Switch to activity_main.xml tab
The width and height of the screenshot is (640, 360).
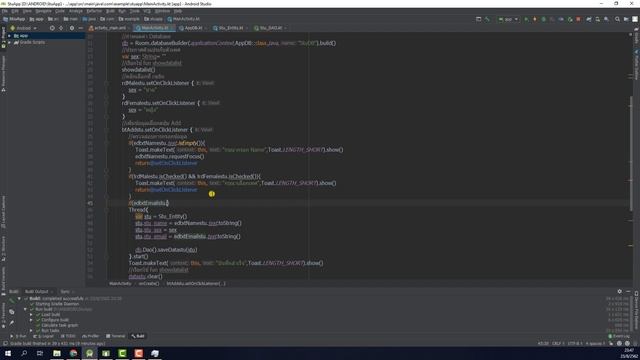click(109, 28)
